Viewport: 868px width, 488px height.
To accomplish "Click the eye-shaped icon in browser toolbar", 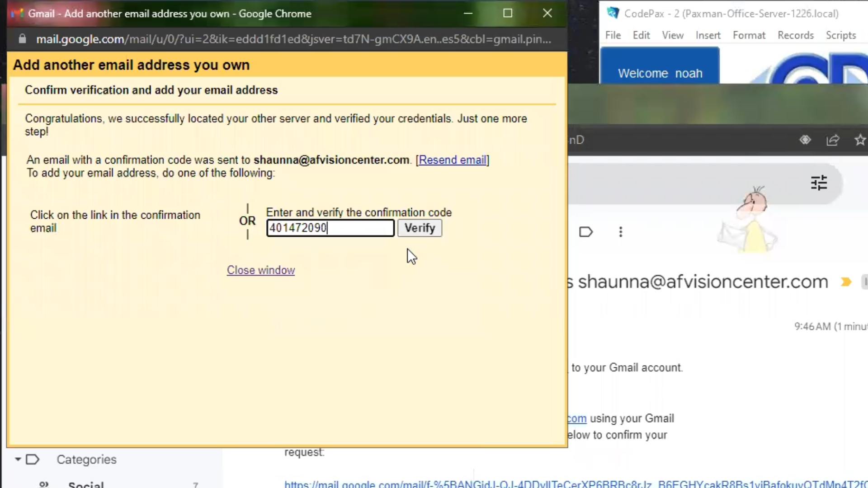I will pyautogui.click(x=805, y=140).
